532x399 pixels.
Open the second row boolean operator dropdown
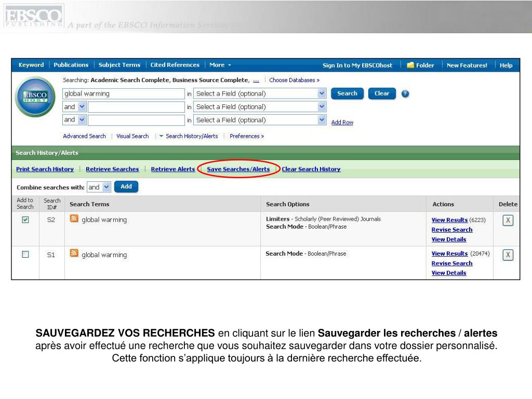click(75, 107)
